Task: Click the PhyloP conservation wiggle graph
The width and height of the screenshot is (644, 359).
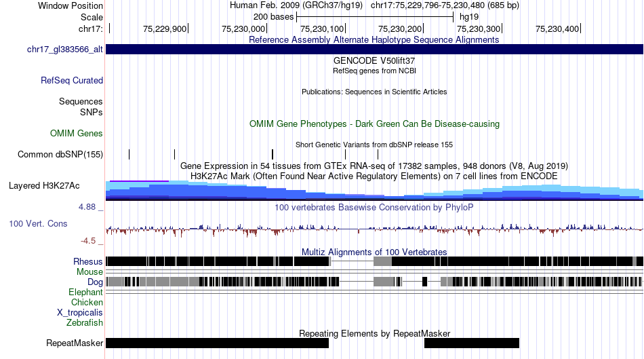Action: 375,229
